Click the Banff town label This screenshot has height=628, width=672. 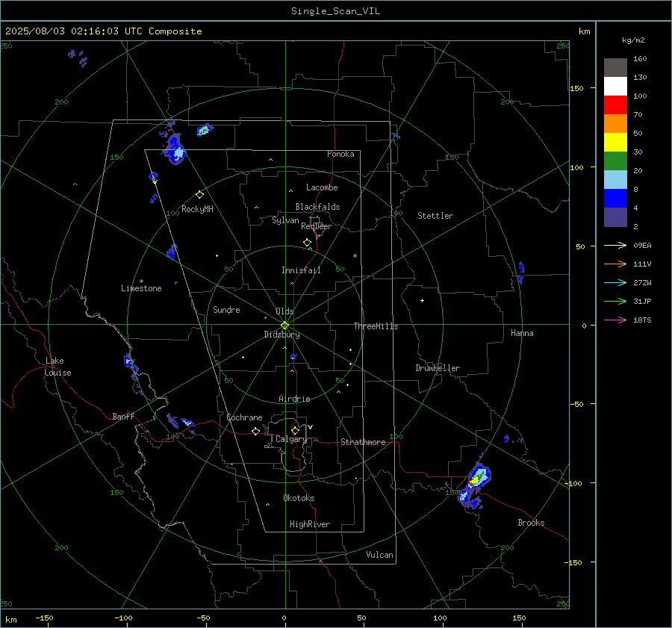click(123, 417)
